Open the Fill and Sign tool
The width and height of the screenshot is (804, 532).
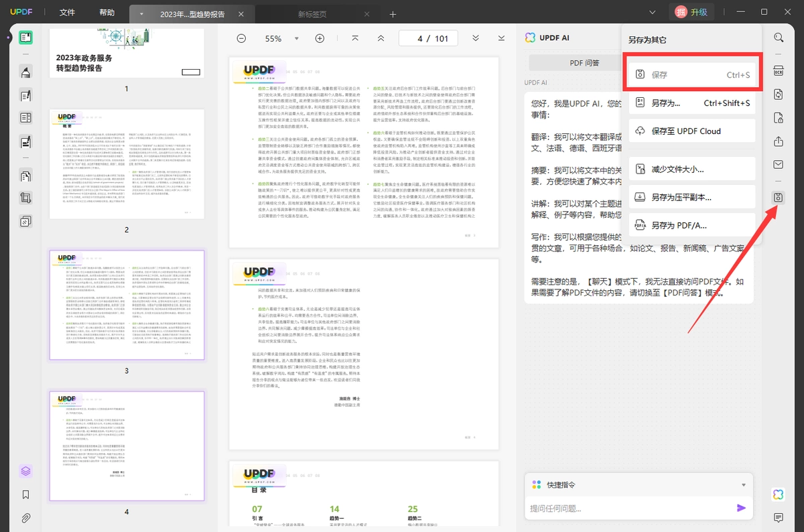(x=25, y=141)
